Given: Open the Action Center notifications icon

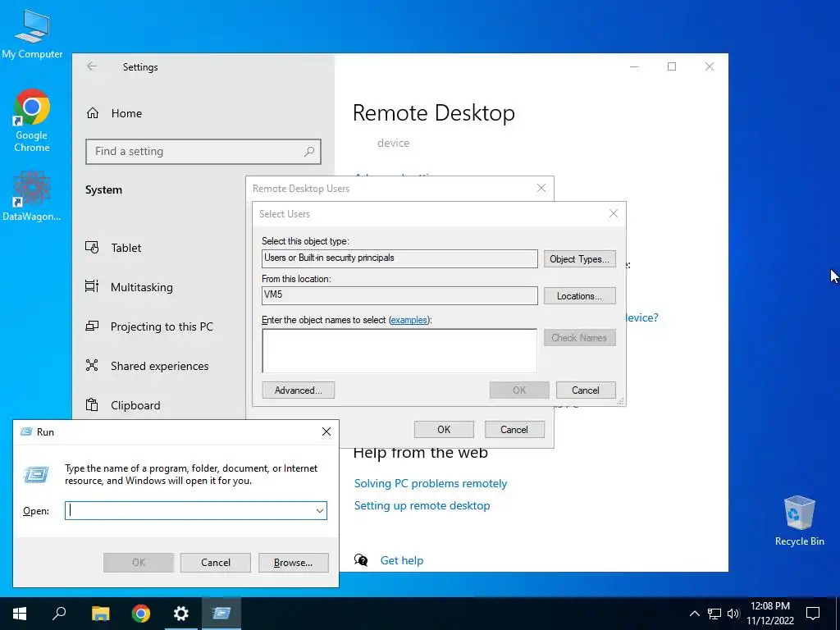Looking at the screenshot, I should coord(813,614).
